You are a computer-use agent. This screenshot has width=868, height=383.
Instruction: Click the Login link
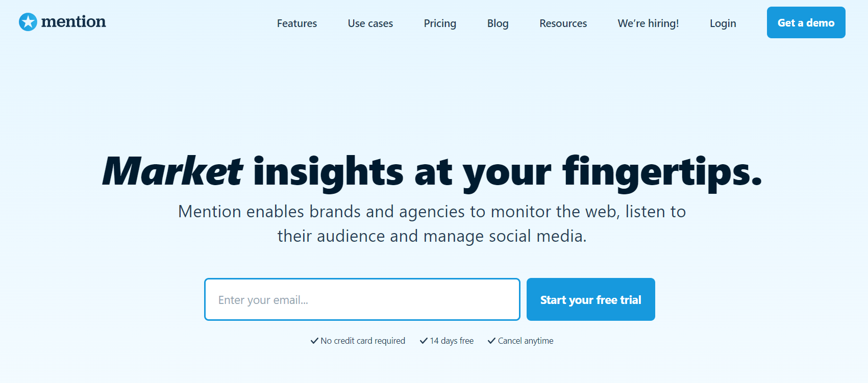coord(723,23)
